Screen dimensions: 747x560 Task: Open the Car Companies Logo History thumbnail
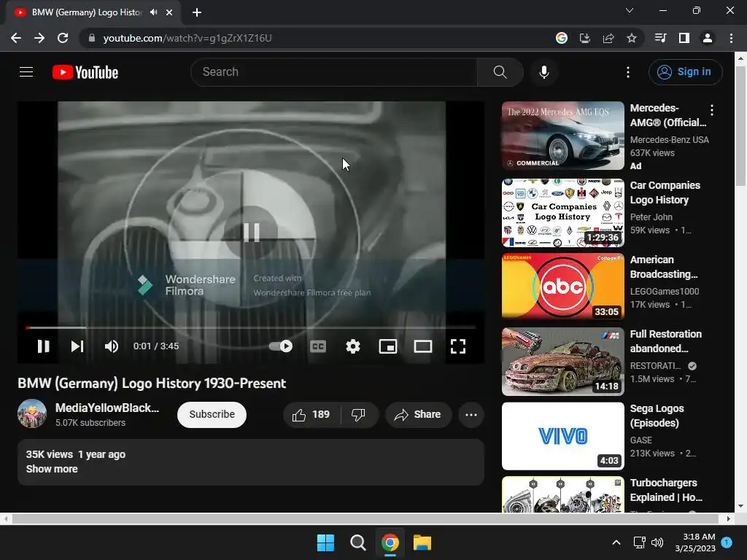point(562,213)
